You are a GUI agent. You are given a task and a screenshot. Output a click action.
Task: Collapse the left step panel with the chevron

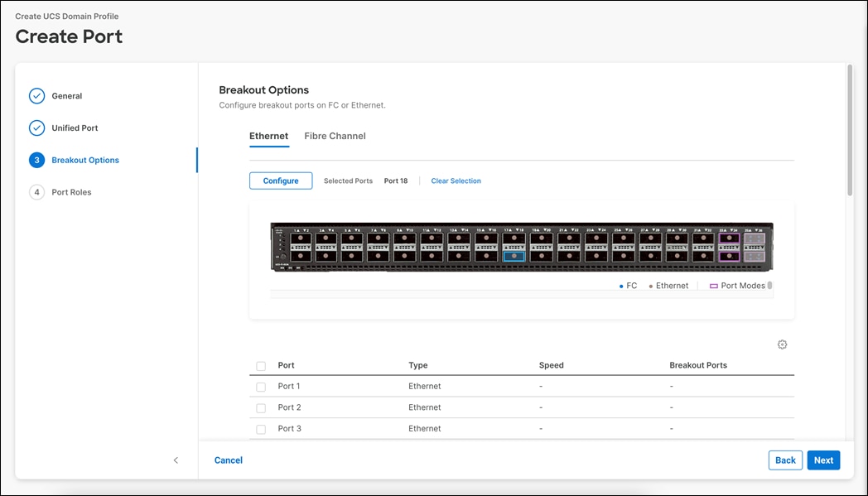pyautogui.click(x=176, y=460)
